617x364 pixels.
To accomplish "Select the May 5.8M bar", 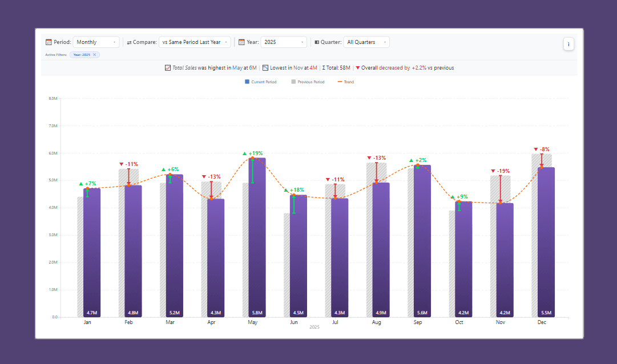I will point(257,237).
